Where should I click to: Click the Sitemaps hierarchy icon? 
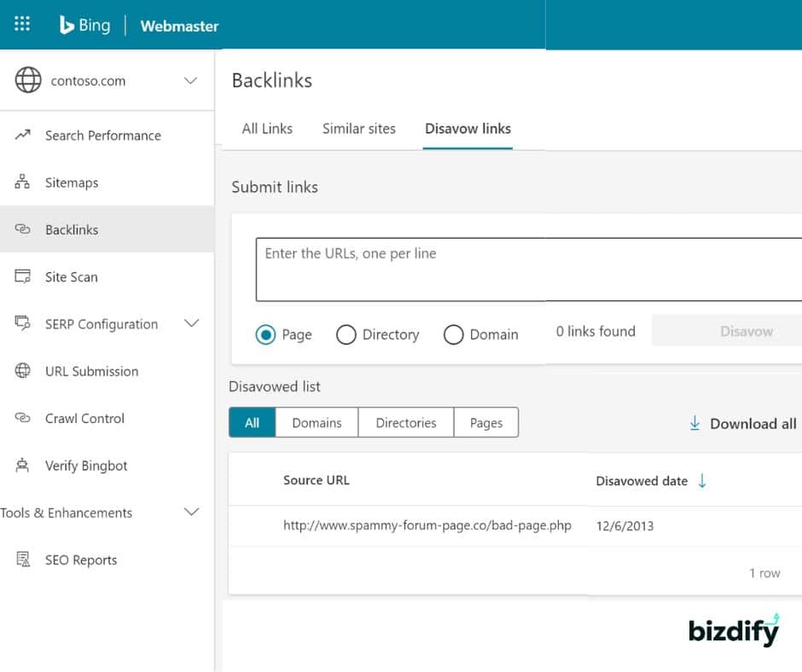pos(23,182)
